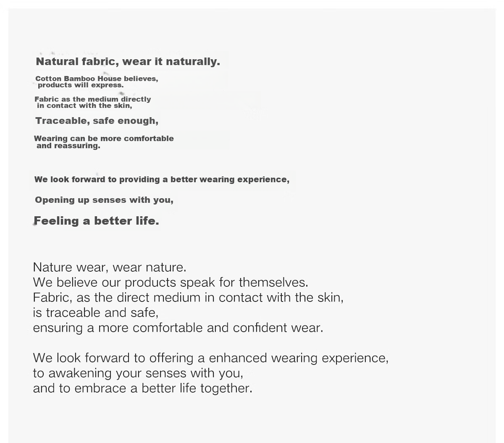Click 'We believe our products speak for themselves.'

pyautogui.click(x=171, y=282)
